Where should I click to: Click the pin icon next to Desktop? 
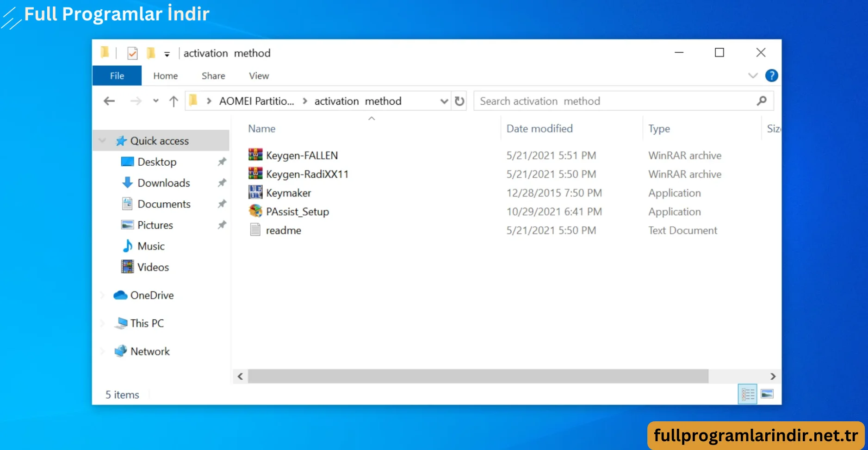[x=222, y=162]
